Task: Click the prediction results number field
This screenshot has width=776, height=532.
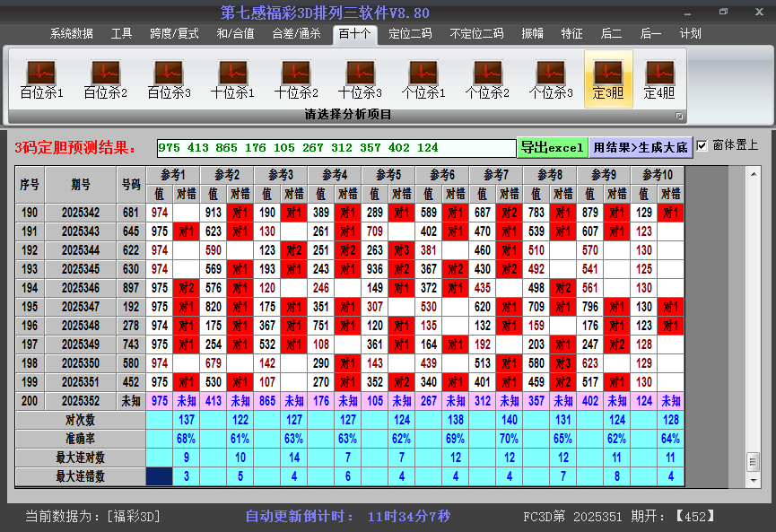Action: pyautogui.click(x=336, y=148)
